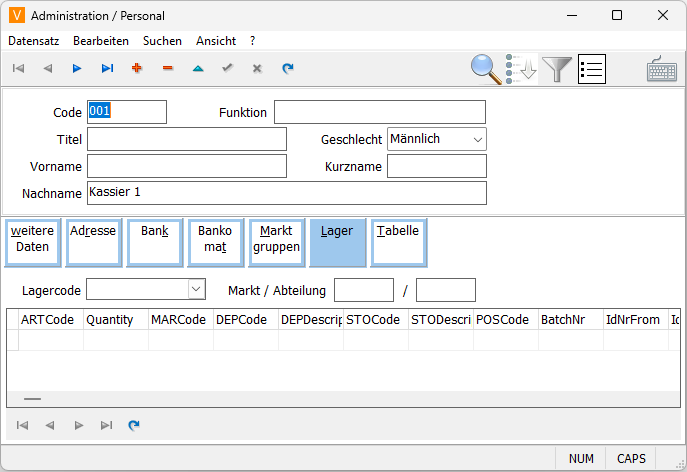Viewport: 687px width, 472px height.
Task: Click the Nachname input field
Action: [286, 192]
